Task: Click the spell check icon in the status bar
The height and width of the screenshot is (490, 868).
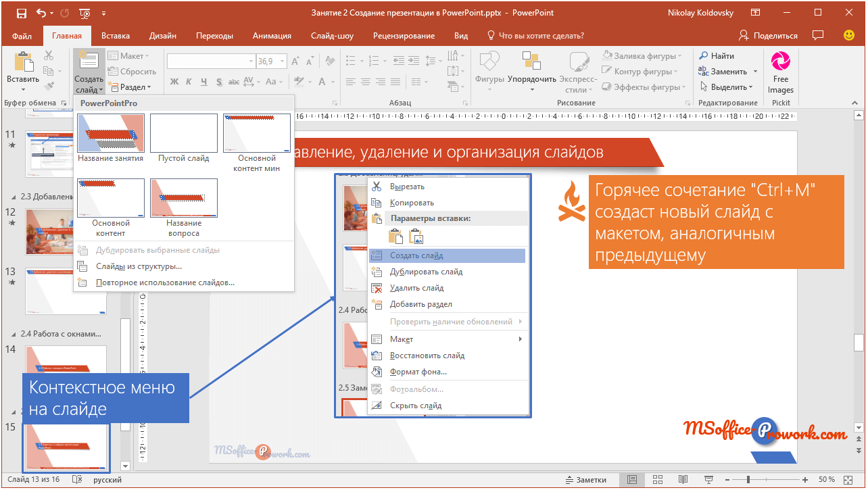Action: (77, 480)
